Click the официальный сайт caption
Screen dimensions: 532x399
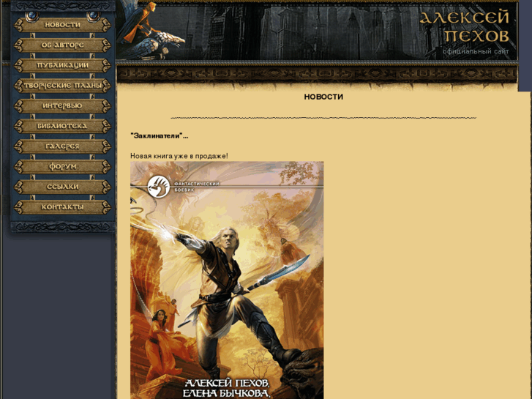(x=476, y=52)
